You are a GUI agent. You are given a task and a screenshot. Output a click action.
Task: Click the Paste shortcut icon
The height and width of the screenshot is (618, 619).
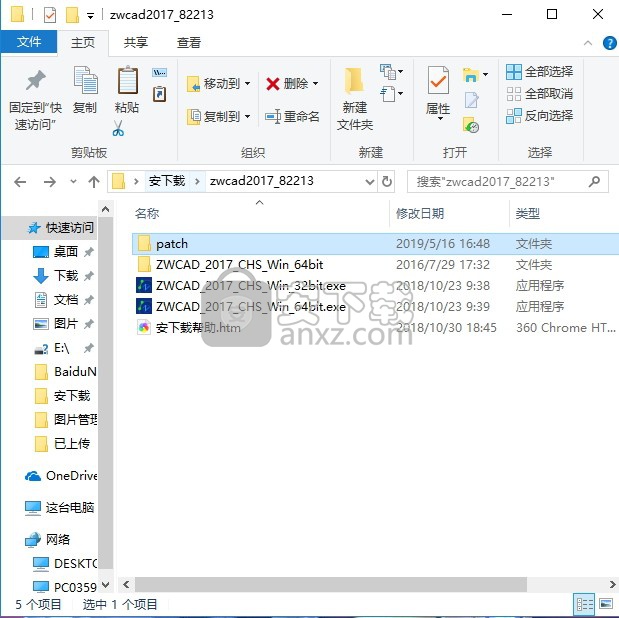click(159, 94)
